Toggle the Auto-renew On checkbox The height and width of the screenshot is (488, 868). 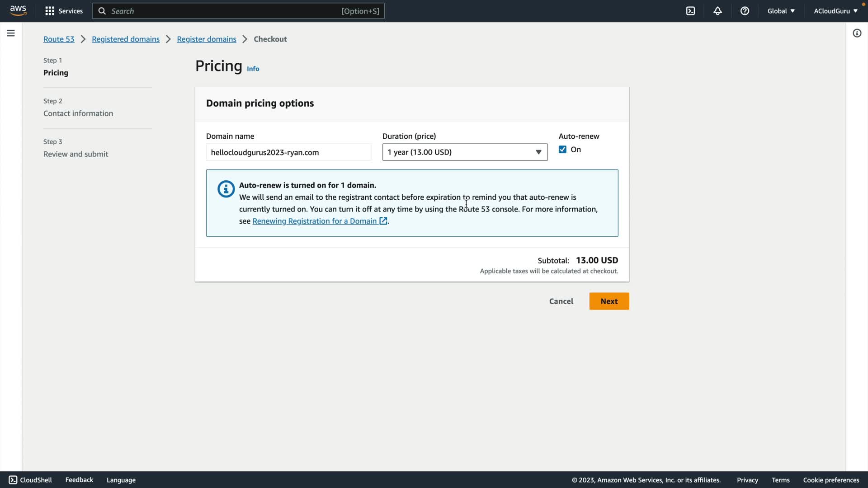[562, 150]
